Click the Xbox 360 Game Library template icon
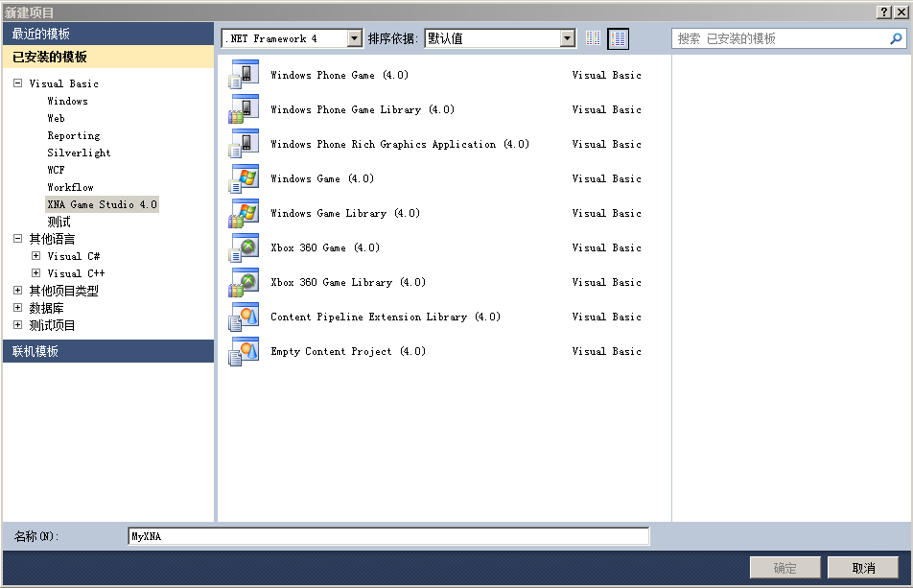The image size is (913, 588). pyautogui.click(x=244, y=282)
